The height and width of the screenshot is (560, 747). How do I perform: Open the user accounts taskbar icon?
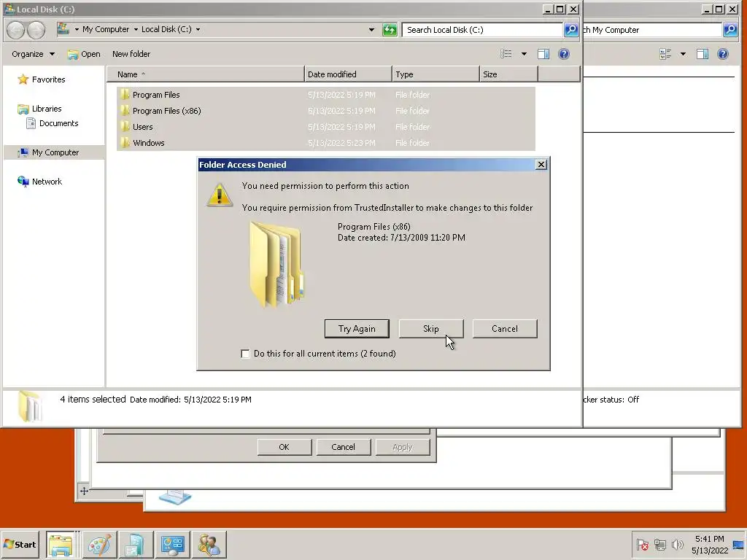point(209,545)
